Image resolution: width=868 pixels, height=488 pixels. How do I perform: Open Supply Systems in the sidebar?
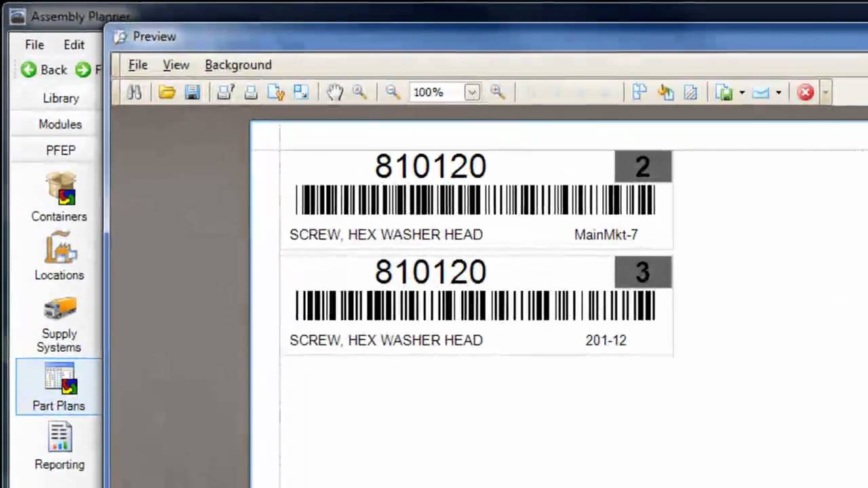pyautogui.click(x=59, y=325)
